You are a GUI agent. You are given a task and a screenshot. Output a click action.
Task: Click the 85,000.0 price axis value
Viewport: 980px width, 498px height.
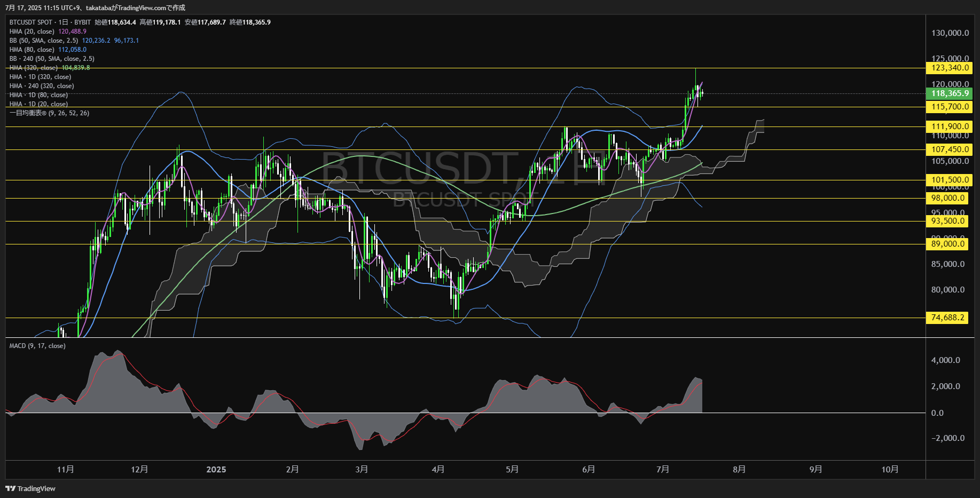pos(948,264)
